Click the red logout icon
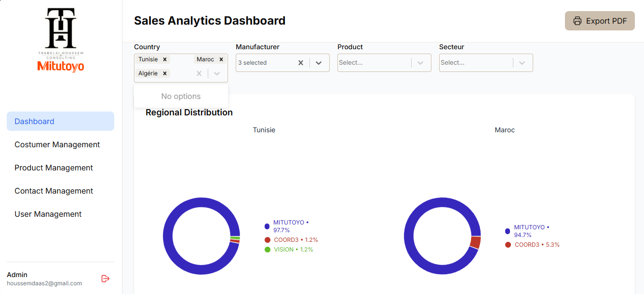 (106, 279)
